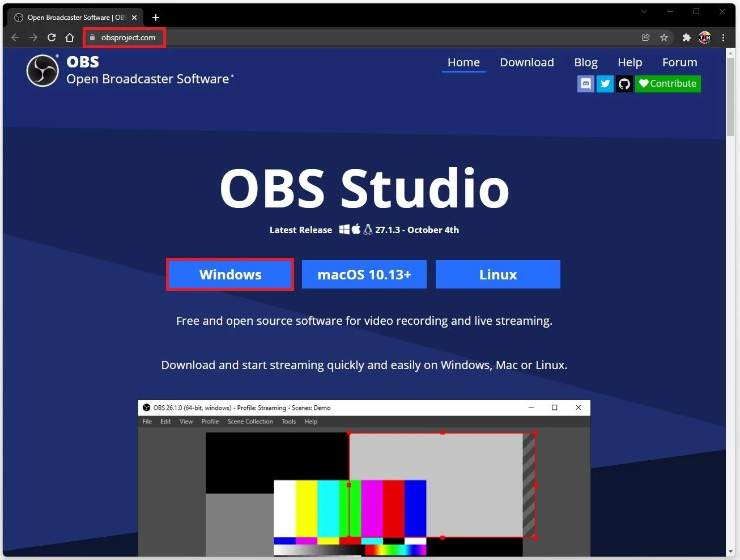
Task: Visit the Forum navigation item
Action: [680, 62]
